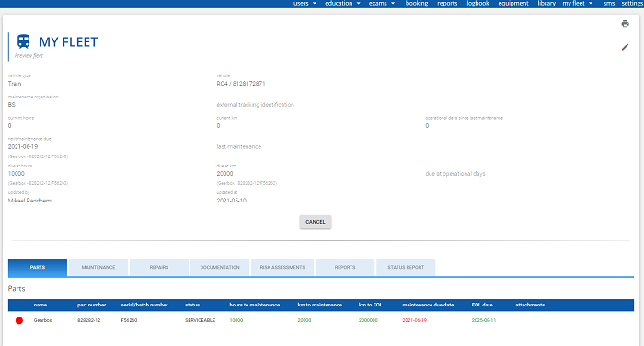Image resolution: width=644 pixels, height=346 pixels.
Task: Open my fleet in top navigation
Action: 573,4
